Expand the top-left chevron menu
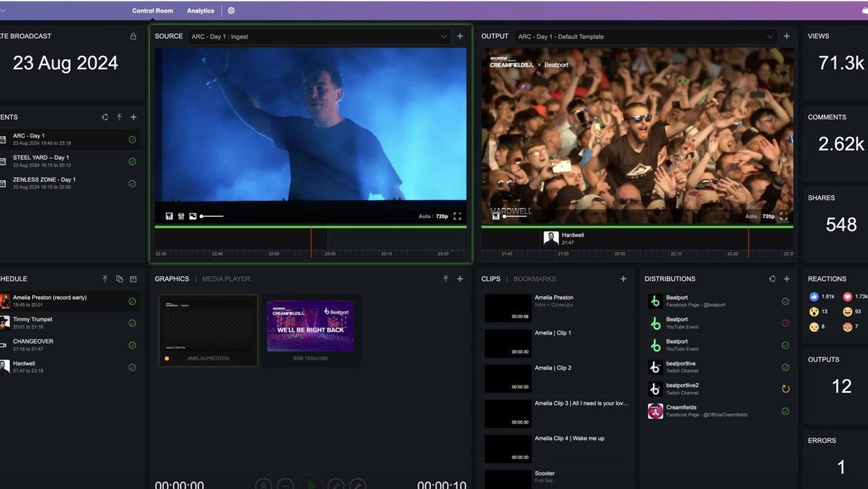 [2, 11]
